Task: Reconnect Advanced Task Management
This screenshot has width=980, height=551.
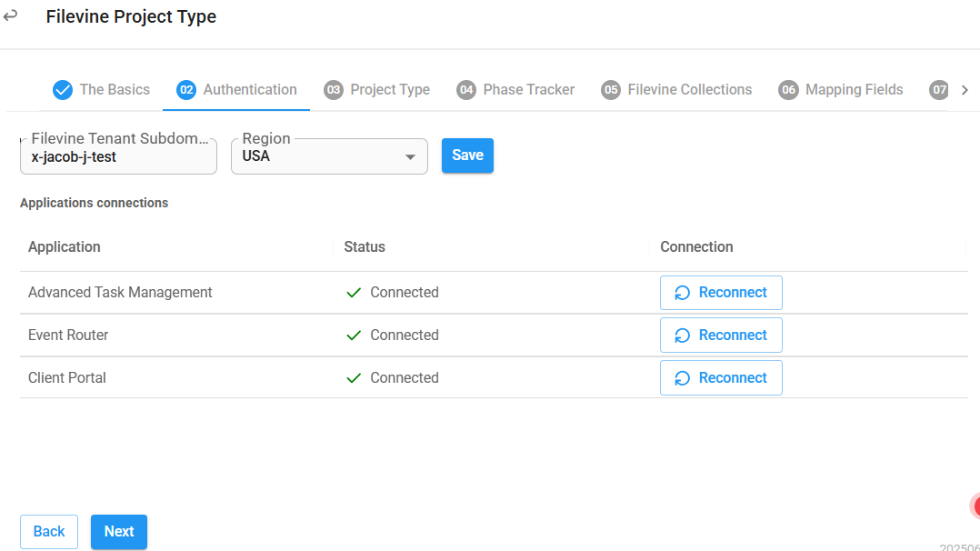Action: [721, 293]
